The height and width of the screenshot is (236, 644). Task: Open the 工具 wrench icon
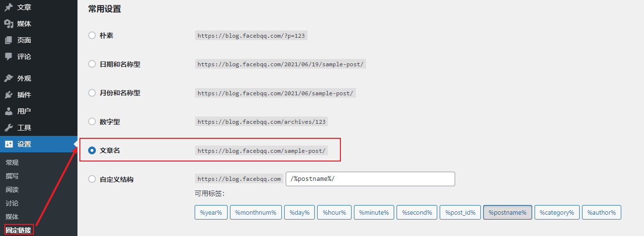9,128
